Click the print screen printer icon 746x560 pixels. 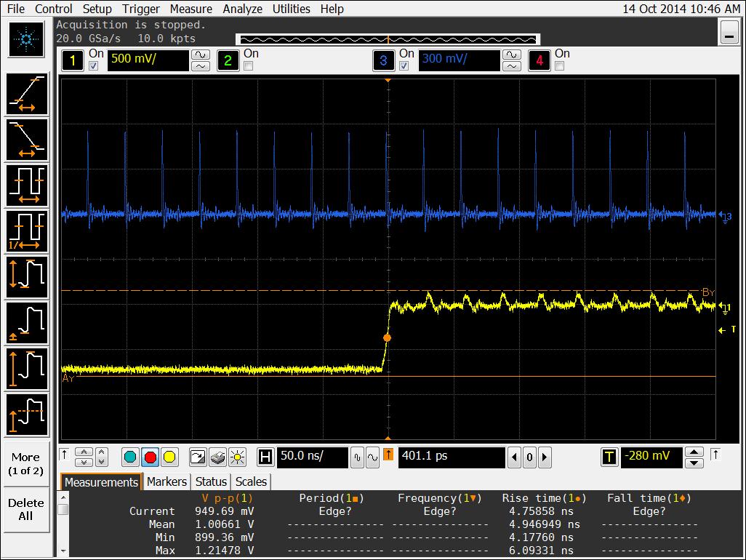click(x=217, y=457)
